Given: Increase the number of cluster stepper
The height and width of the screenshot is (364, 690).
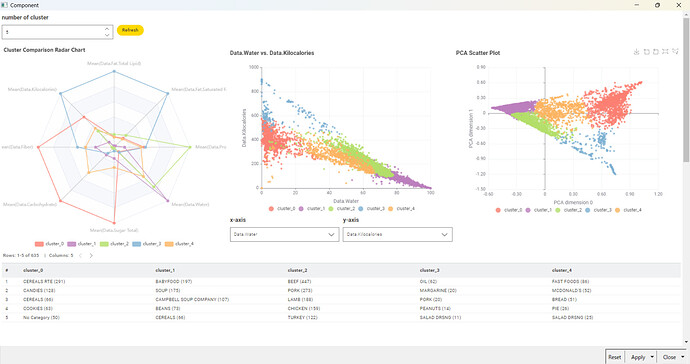Looking at the screenshot, I should click(107, 29).
